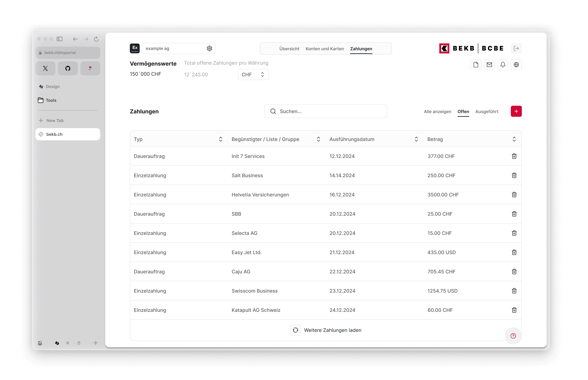
Task: Sort the table by Typ column
Action: tap(220, 139)
